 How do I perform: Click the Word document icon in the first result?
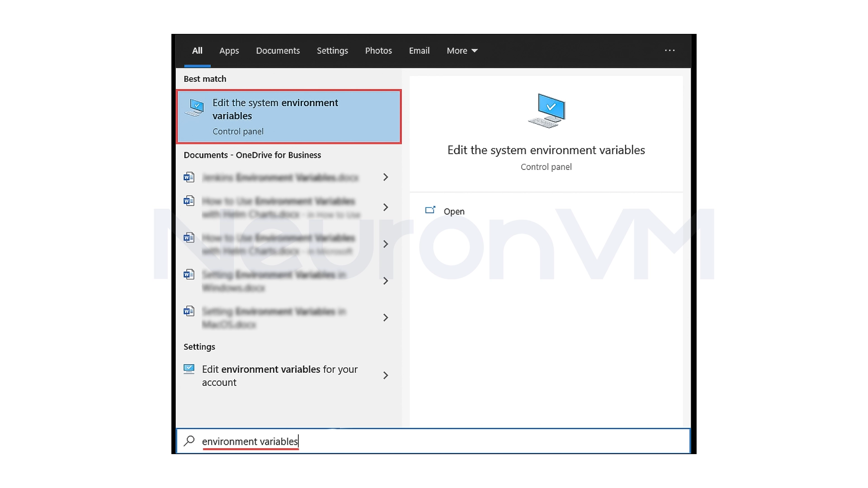[x=189, y=177]
